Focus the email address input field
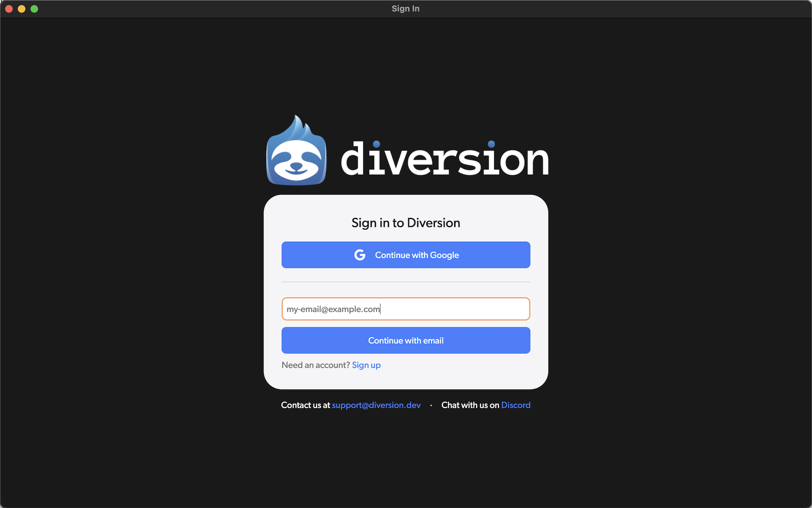Viewport: 812px width, 508px height. click(x=406, y=309)
